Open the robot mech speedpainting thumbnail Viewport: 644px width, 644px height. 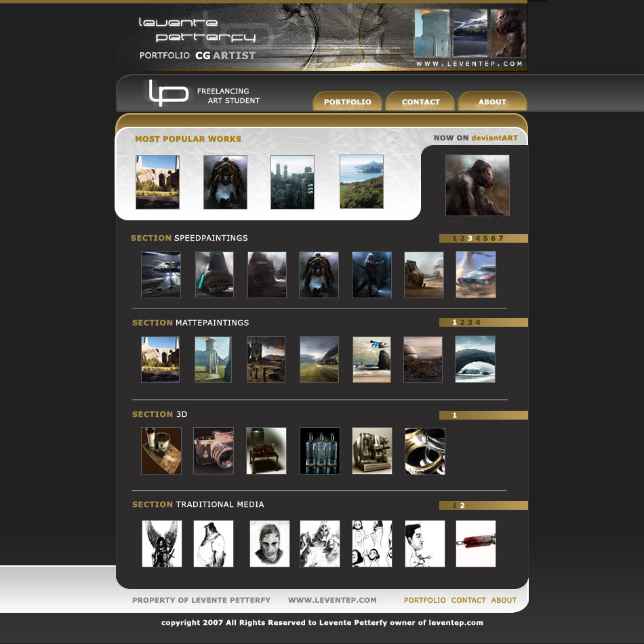click(319, 275)
